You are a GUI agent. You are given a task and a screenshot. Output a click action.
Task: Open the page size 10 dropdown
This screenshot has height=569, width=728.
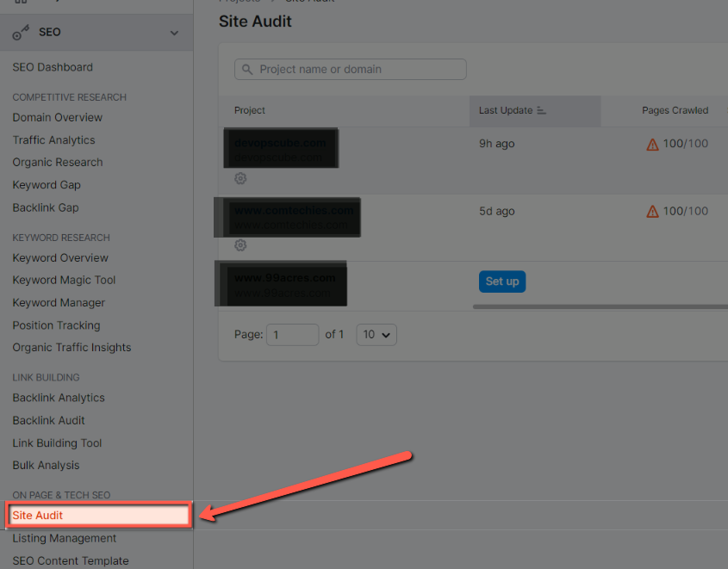pos(376,334)
